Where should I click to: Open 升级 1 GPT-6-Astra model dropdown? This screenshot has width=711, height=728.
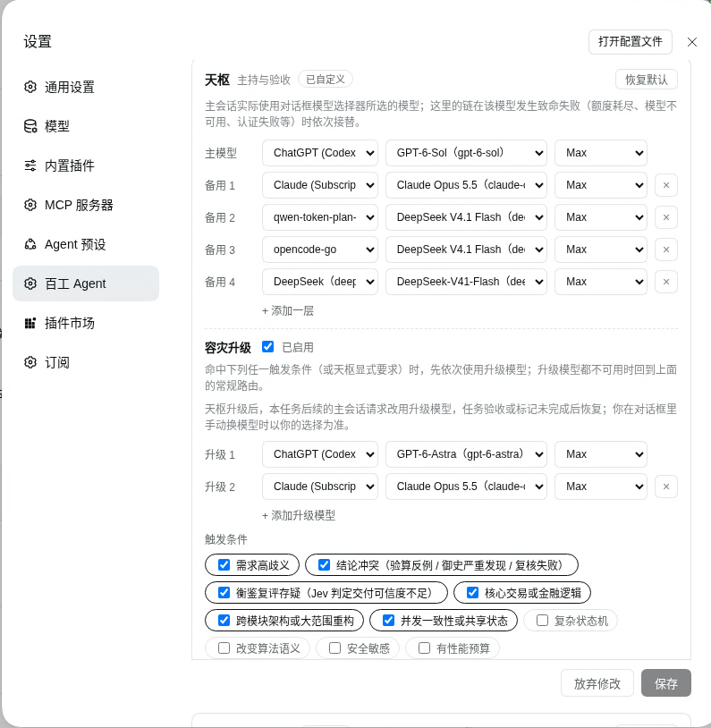[x=466, y=454]
